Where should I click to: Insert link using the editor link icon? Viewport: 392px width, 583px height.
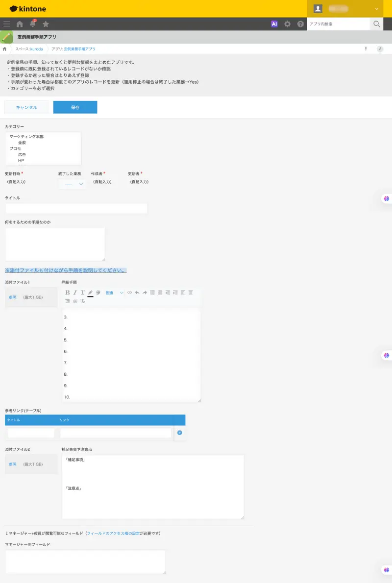(130, 292)
